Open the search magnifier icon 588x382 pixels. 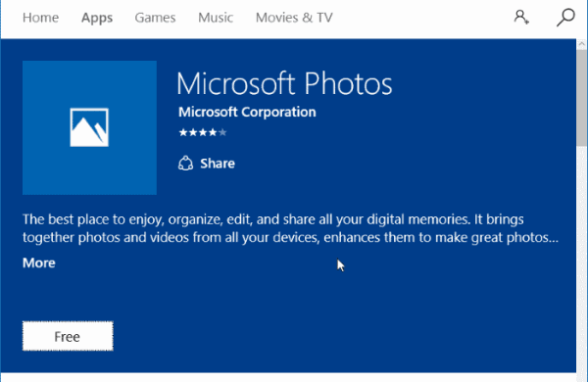pyautogui.click(x=565, y=18)
